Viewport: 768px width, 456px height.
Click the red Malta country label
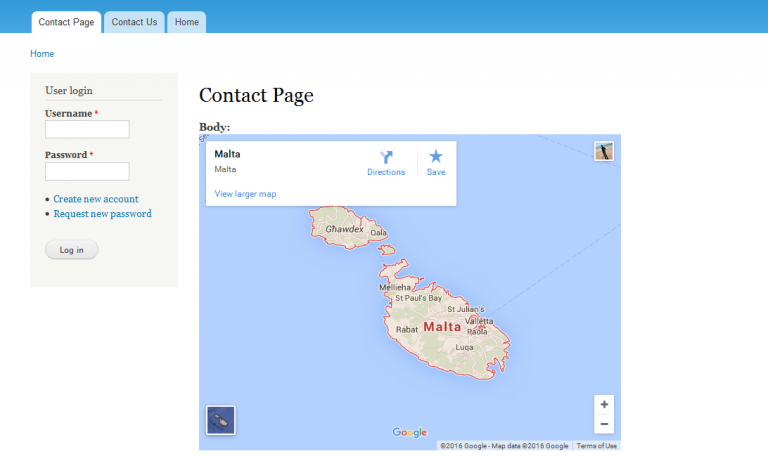(x=442, y=327)
